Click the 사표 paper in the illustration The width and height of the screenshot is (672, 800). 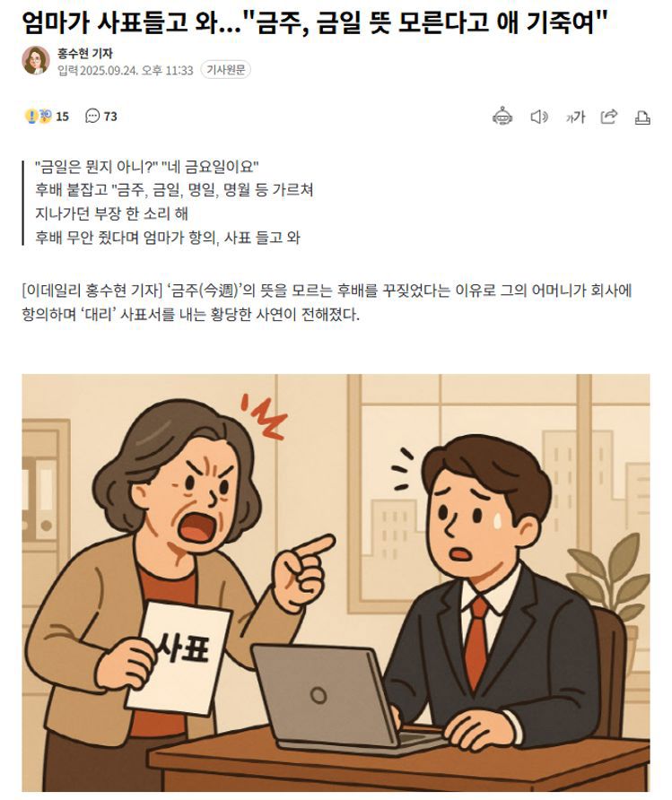[178, 657]
